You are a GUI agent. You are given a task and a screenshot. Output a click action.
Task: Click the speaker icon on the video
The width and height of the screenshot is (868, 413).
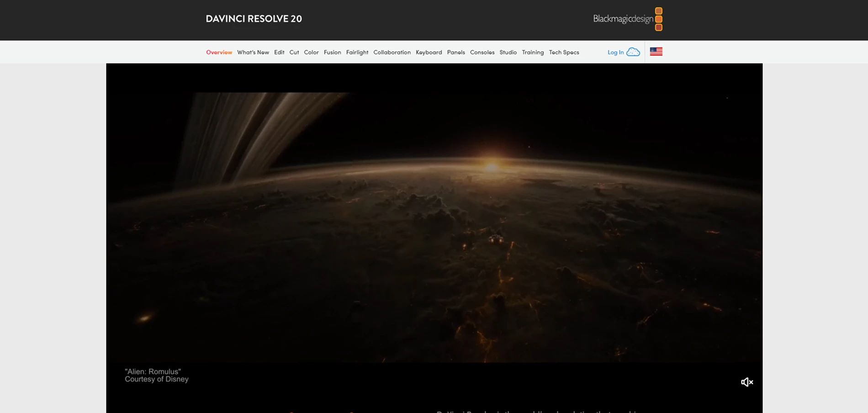tap(746, 382)
